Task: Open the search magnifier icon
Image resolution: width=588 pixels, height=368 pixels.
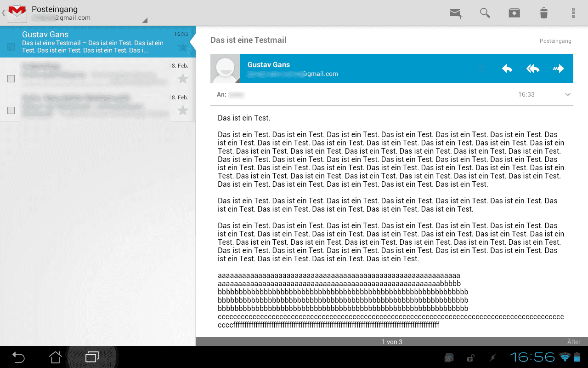Action: tap(485, 13)
